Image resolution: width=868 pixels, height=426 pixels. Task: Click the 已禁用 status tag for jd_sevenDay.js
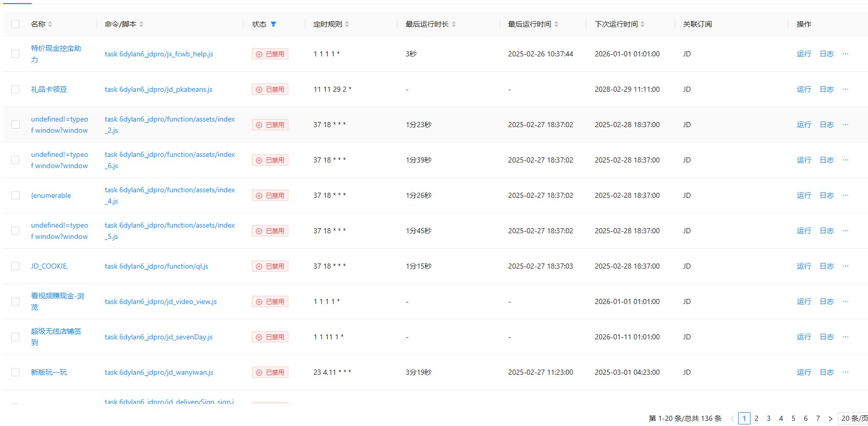tap(270, 337)
